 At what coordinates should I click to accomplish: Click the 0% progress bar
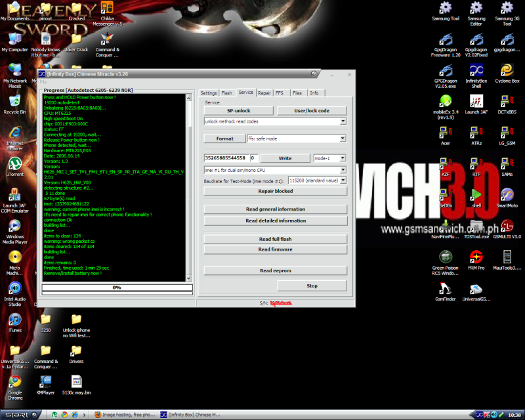[x=117, y=287]
